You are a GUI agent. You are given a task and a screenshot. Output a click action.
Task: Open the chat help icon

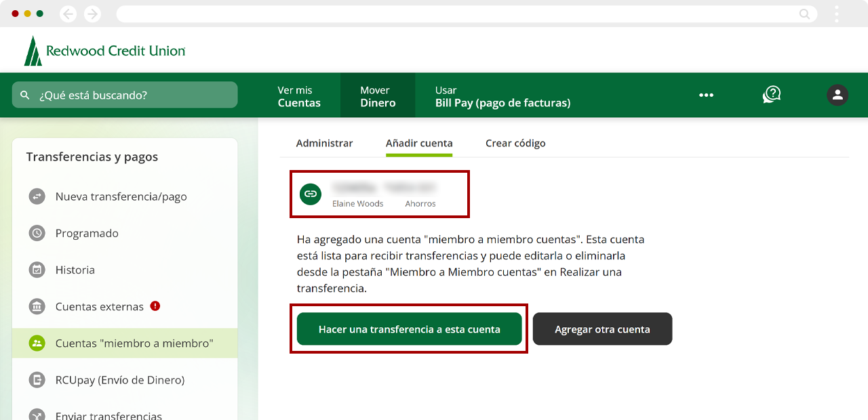[772, 95]
